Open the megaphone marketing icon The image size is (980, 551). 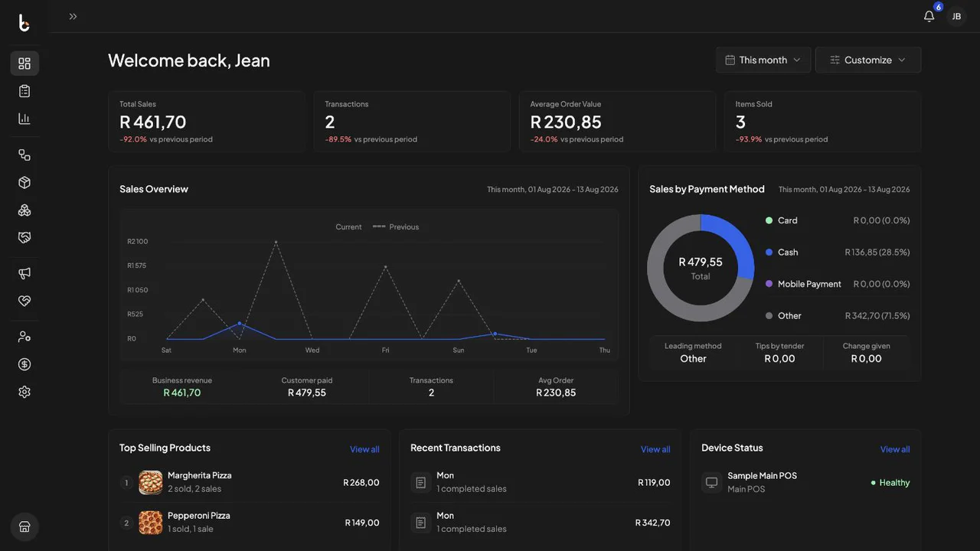[24, 273]
